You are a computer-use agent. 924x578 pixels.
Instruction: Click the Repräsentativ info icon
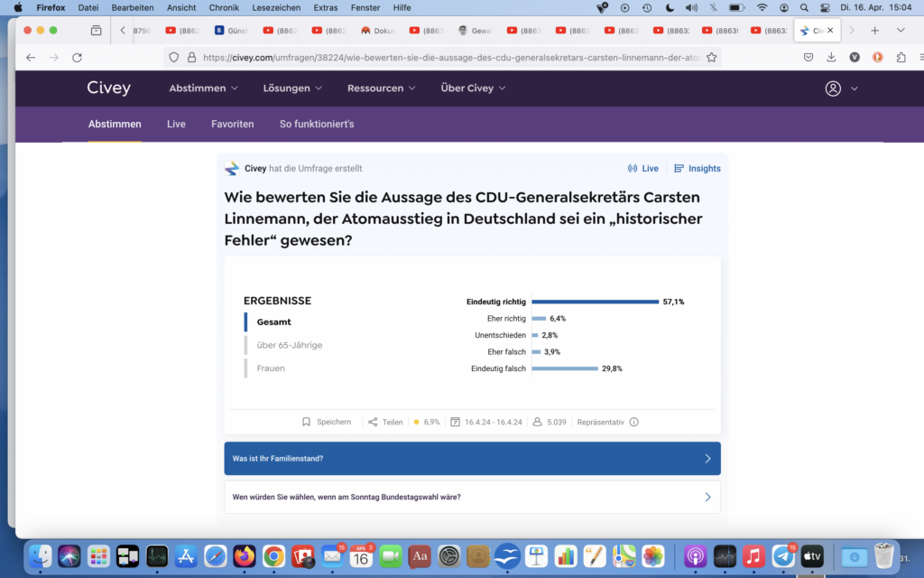633,422
